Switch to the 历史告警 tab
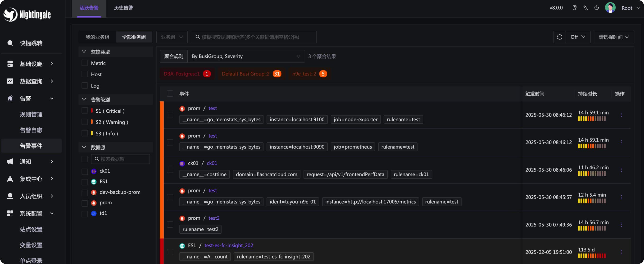Screen dimensions: 644x264 coord(123,8)
